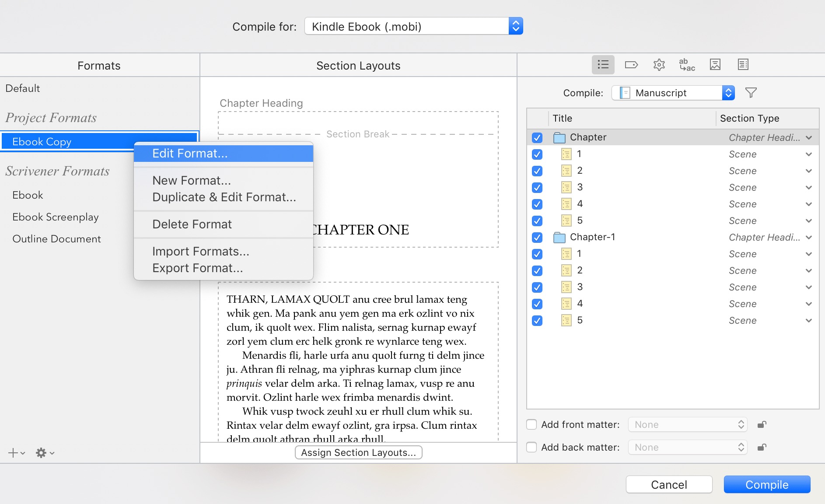Open the Replacements ab-ac icon tab
825x504 pixels.
coord(687,65)
